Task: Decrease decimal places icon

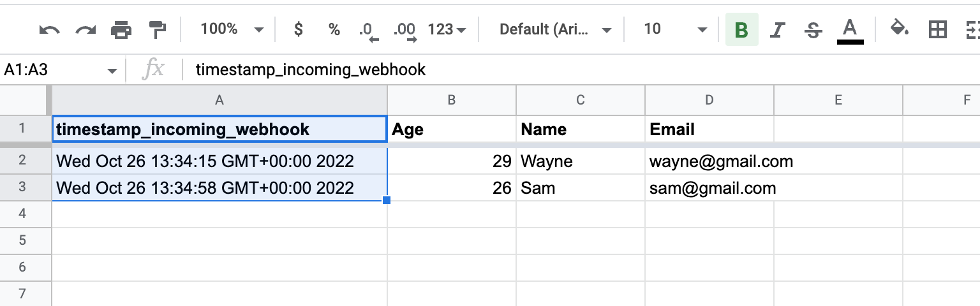Action: [x=369, y=31]
